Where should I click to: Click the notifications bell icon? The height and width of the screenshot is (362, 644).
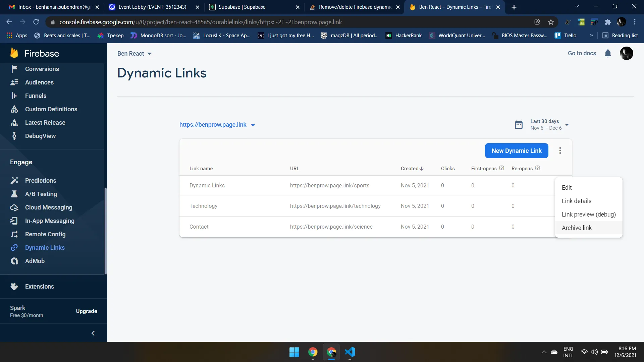tap(608, 53)
